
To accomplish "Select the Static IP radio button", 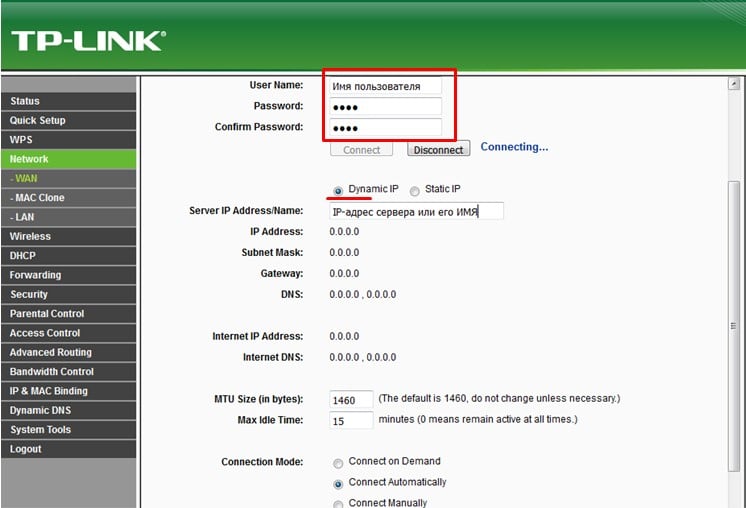I will (x=415, y=190).
